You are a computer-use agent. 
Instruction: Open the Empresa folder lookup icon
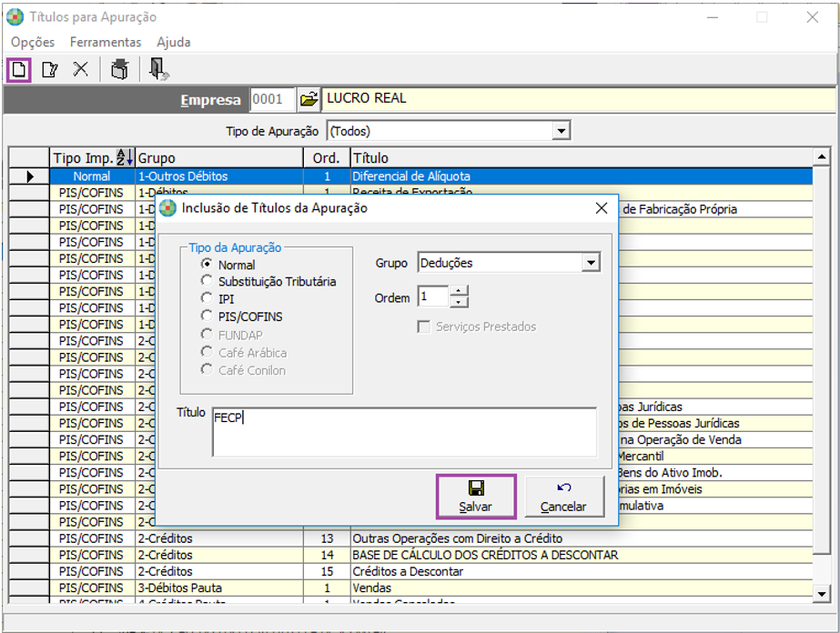pos(309,99)
